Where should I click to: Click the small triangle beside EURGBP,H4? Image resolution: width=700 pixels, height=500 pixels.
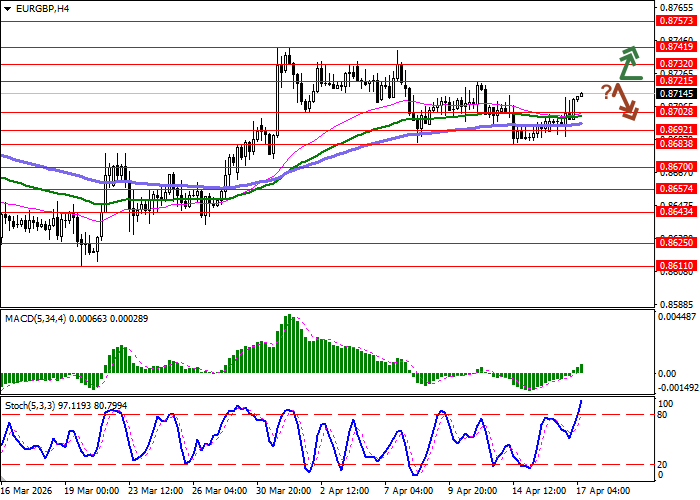point(7,8)
